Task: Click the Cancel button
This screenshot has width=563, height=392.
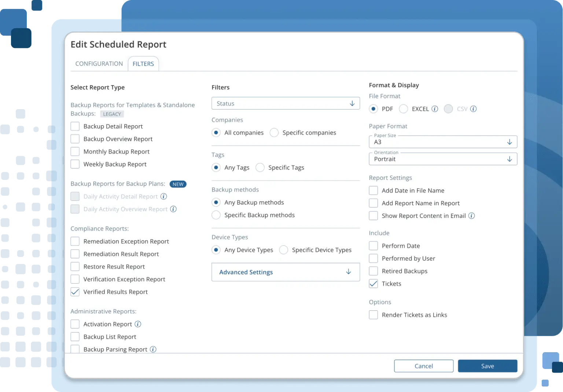Action: 424,366
